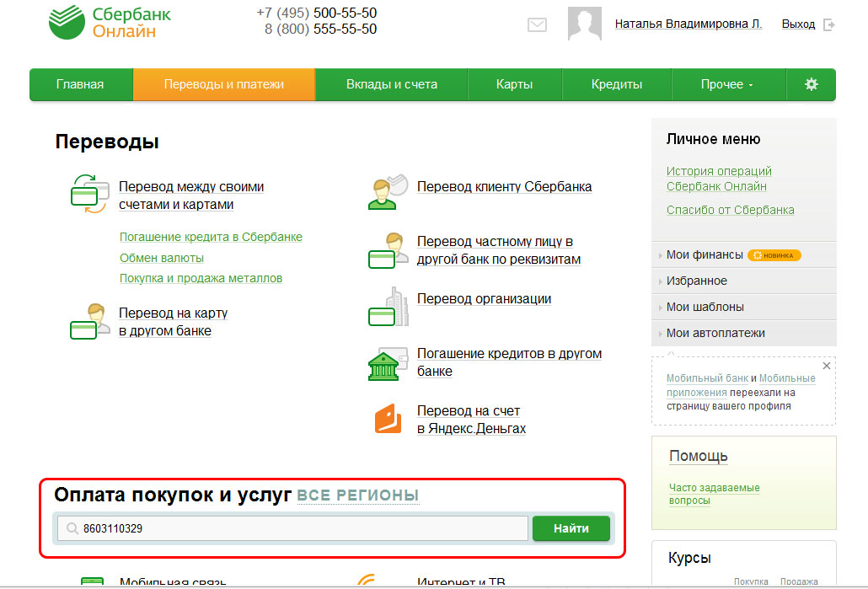Image resolution: width=868 pixels, height=589 pixels.
Task: Open Перевод между своими счетами и картами
Action: pyautogui.click(x=191, y=195)
